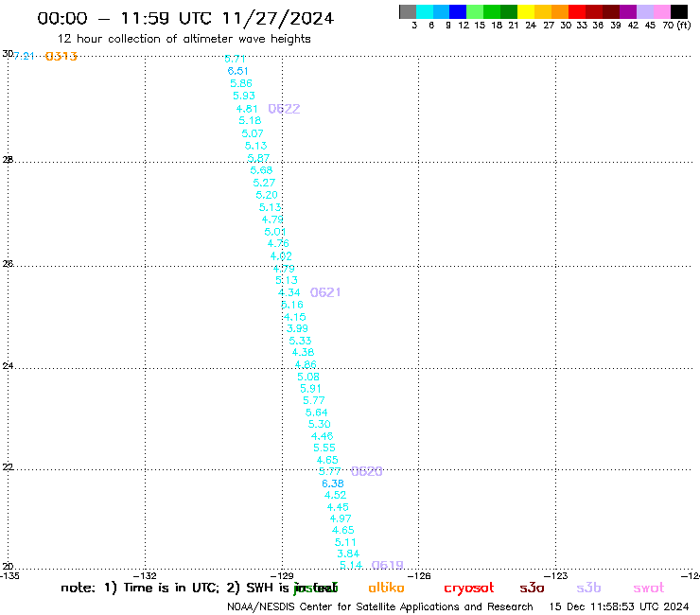Click the '5.86' wave height value
The height and width of the screenshot is (615, 700).
241,83
